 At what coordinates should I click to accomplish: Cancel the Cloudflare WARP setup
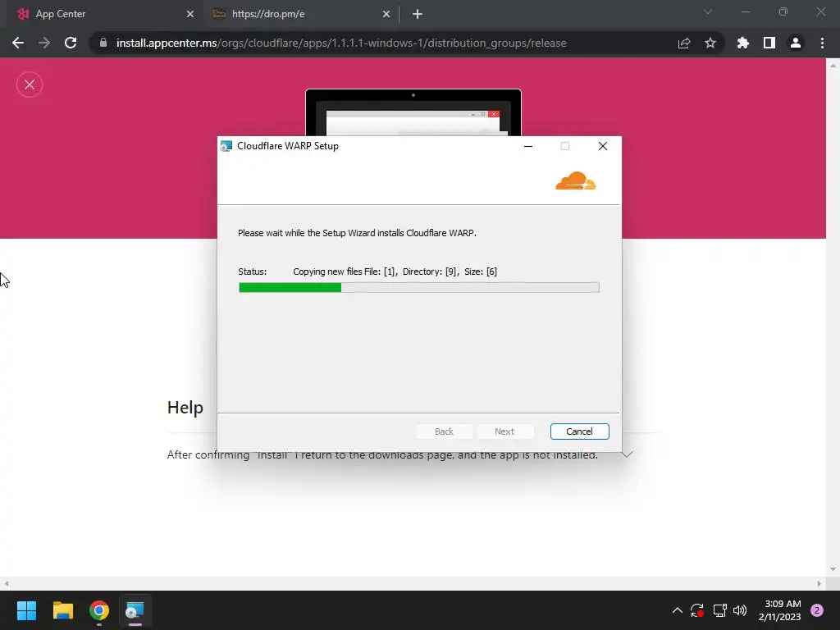coord(579,431)
